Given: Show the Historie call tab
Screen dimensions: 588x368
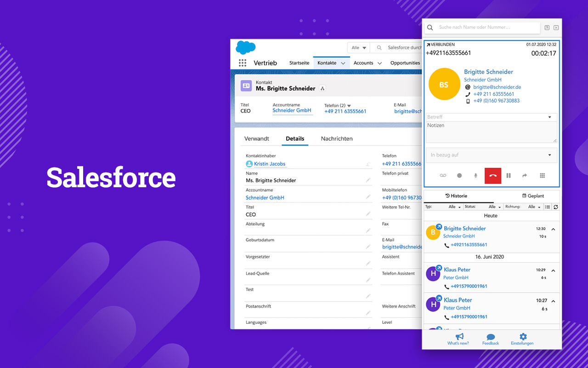Looking at the screenshot, I should [x=458, y=196].
